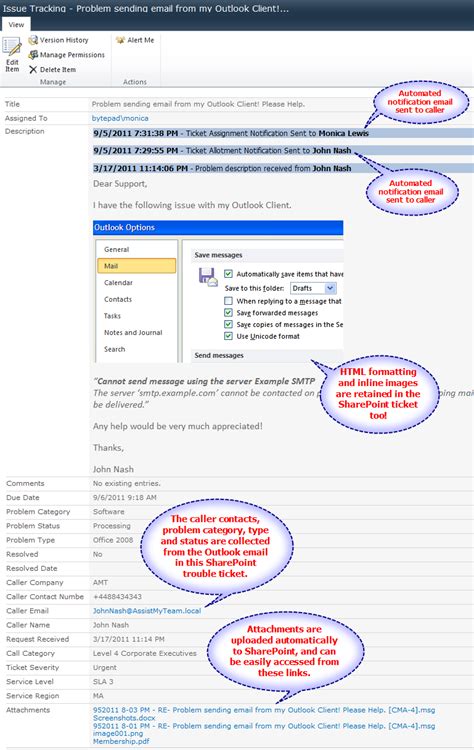The image size is (474, 750).
Task: Click the Manage Permissions icon
Action: [x=33, y=55]
